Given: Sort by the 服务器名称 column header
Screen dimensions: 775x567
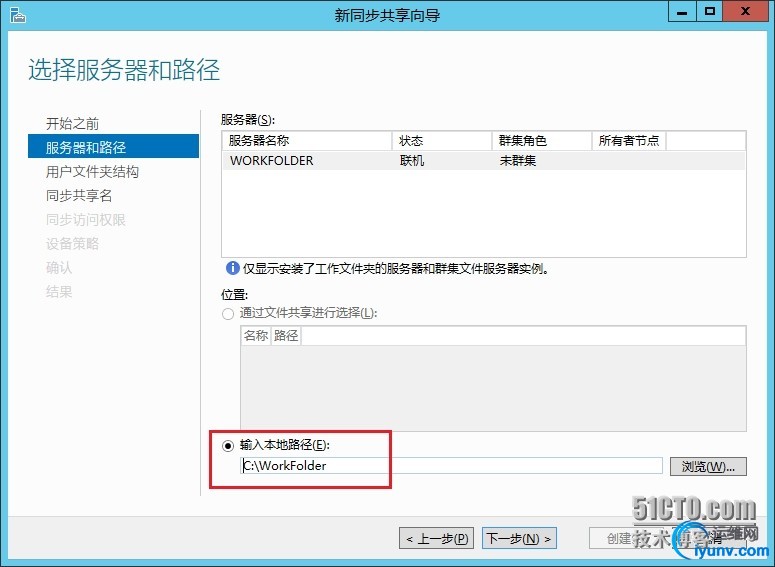Looking at the screenshot, I should coord(307,141).
